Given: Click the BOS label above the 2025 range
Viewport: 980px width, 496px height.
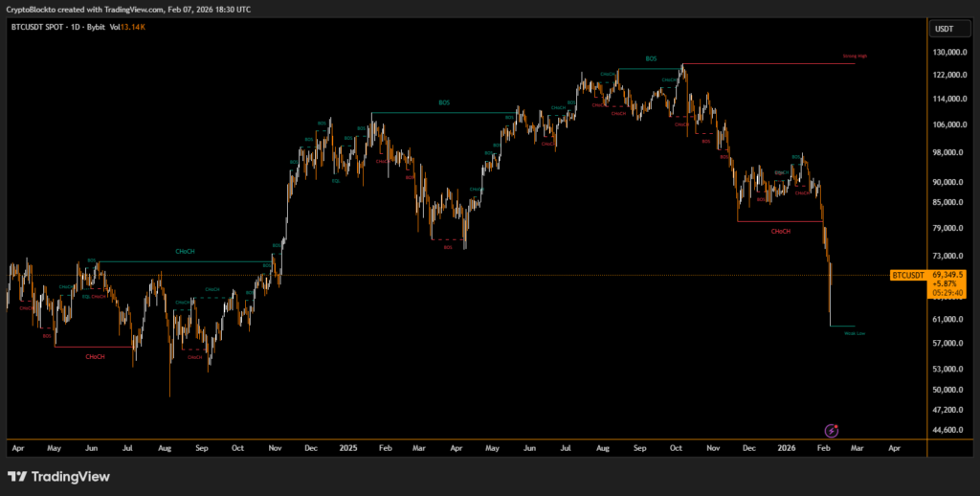Looking at the screenshot, I should pos(444,102).
